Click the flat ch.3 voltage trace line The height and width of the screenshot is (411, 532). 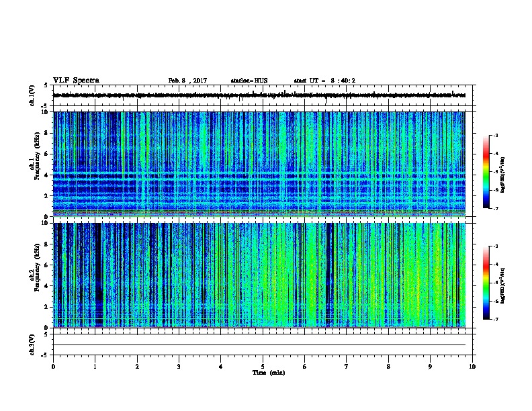tap(259, 345)
